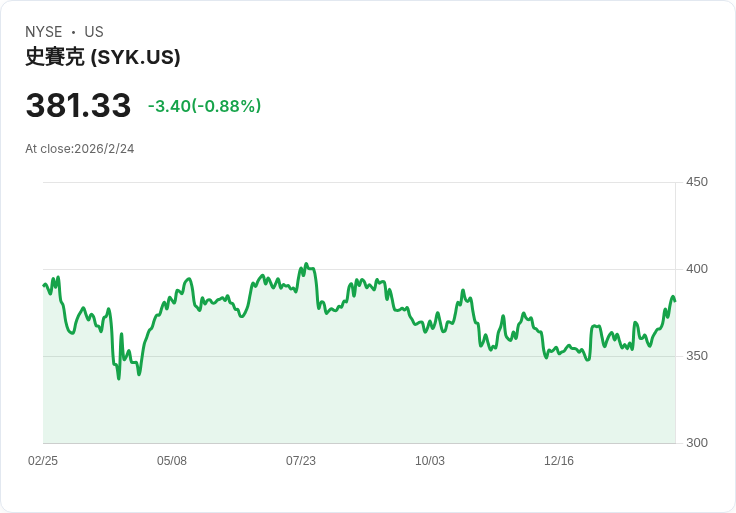Click the At close:2026/2/24 timestamp
The width and height of the screenshot is (736, 513).
point(80,149)
